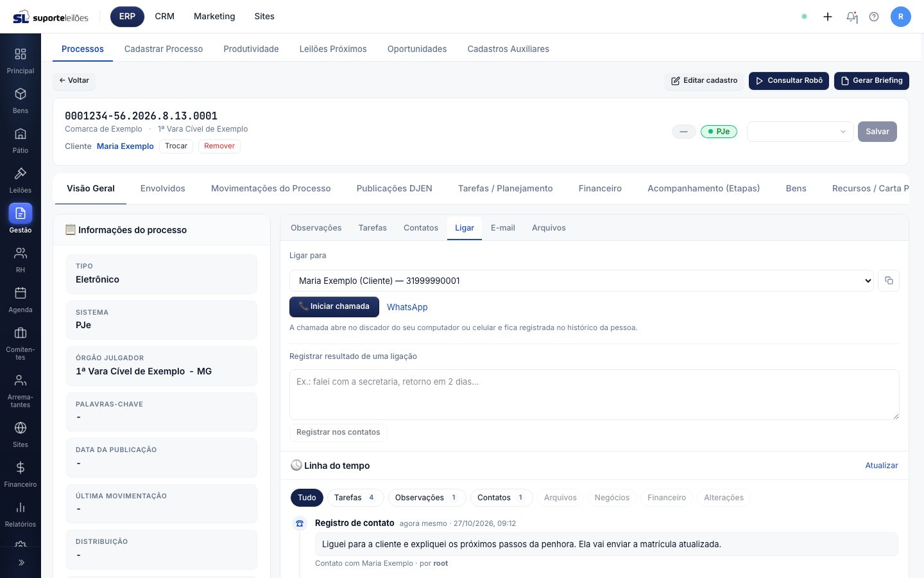Switch to the CRM module
Image resolution: width=924 pixels, height=578 pixels.
tap(165, 17)
